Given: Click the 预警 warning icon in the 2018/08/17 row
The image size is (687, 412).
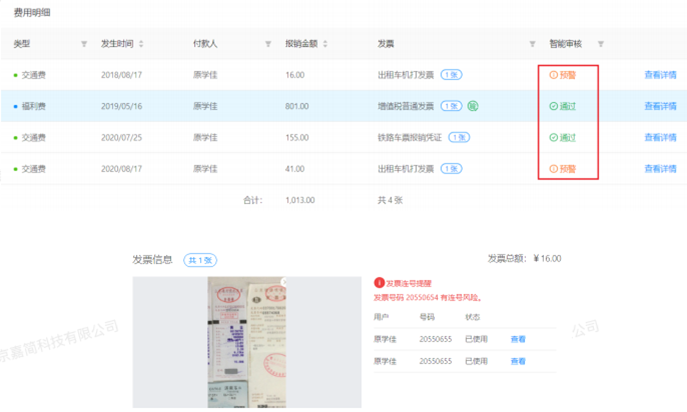Looking at the screenshot, I should [x=554, y=75].
